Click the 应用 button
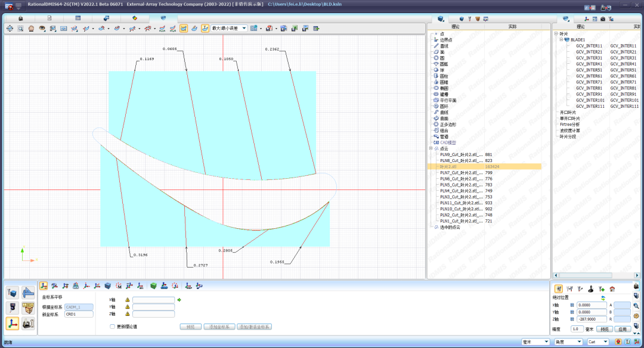 click(x=622, y=329)
